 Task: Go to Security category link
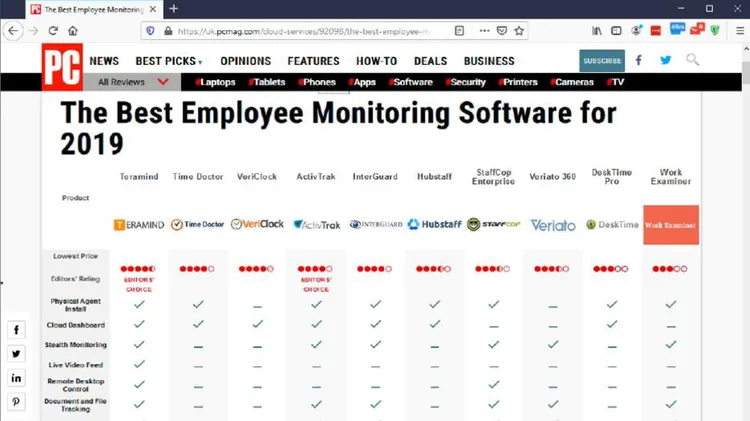[465, 82]
